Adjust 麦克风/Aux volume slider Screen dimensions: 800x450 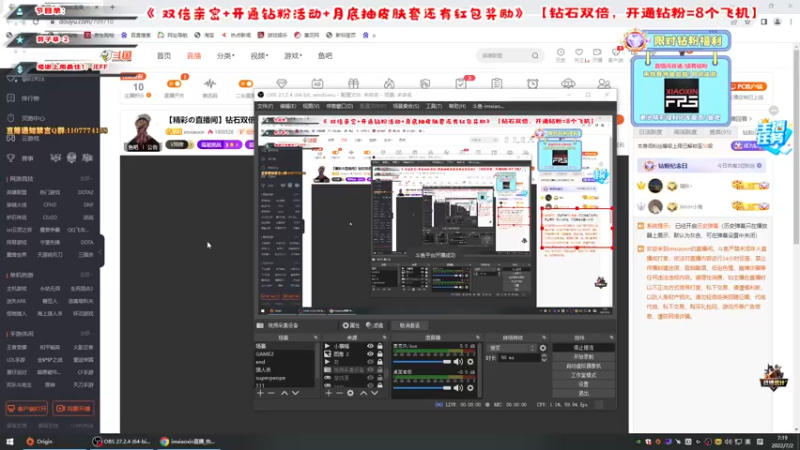point(422,362)
